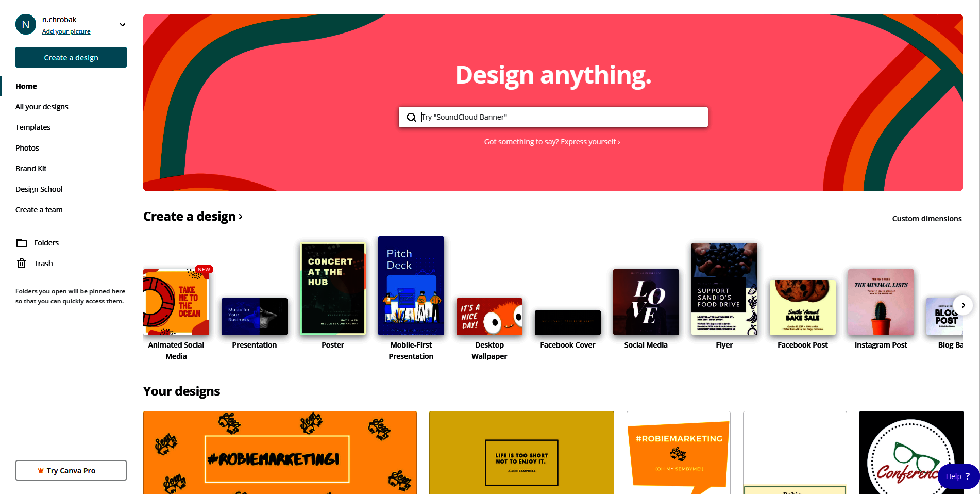Open the Add your picture link
This screenshot has width=980, height=494.
click(x=66, y=31)
